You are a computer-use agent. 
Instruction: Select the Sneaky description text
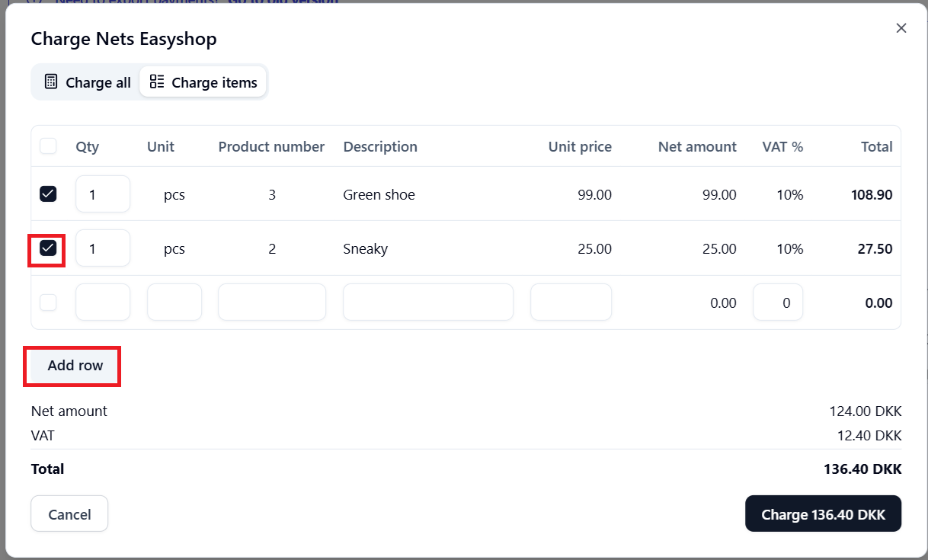(366, 249)
